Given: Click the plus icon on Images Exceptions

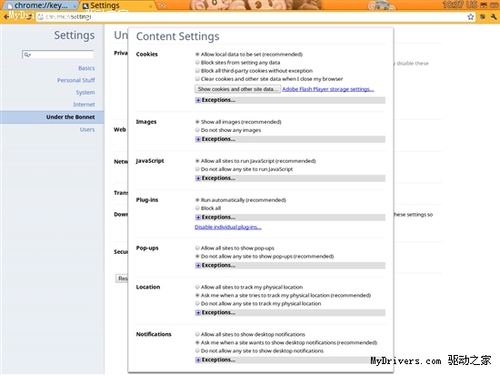Looking at the screenshot, I should [198, 139].
